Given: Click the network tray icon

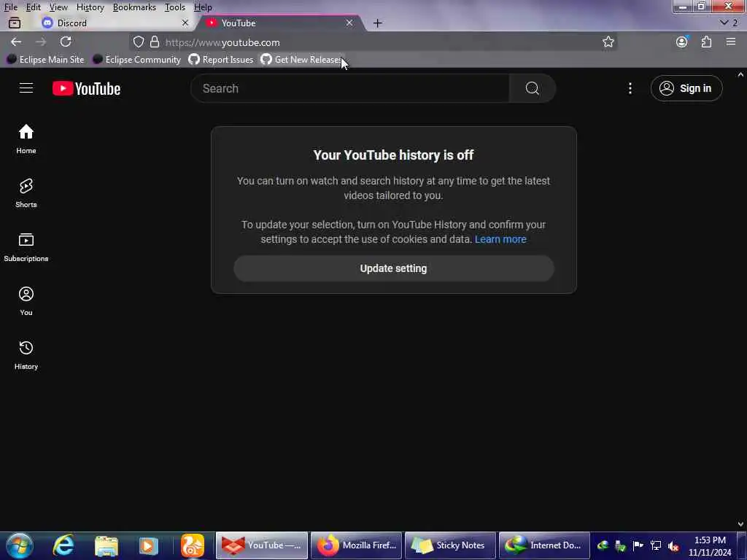Looking at the screenshot, I should pos(656,545).
